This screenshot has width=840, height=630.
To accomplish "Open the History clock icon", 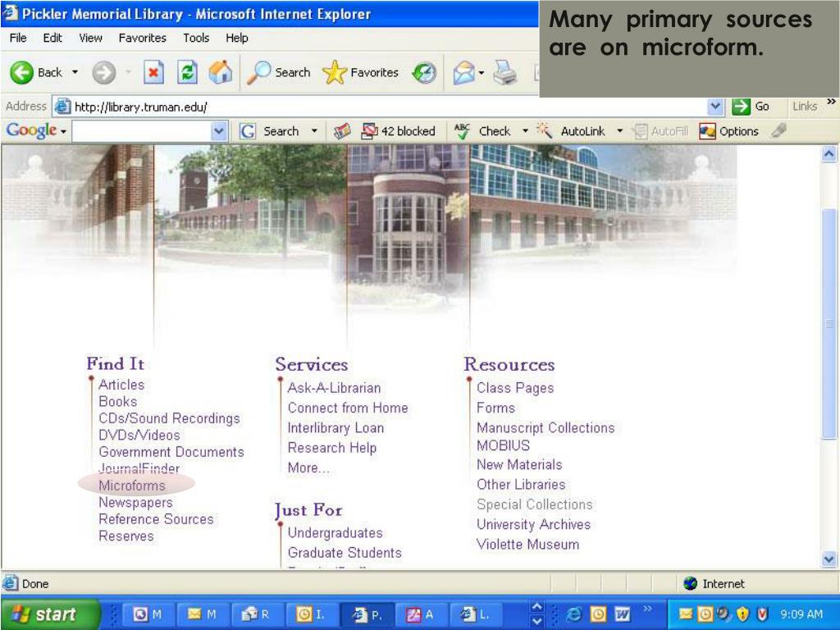I will pyautogui.click(x=424, y=73).
